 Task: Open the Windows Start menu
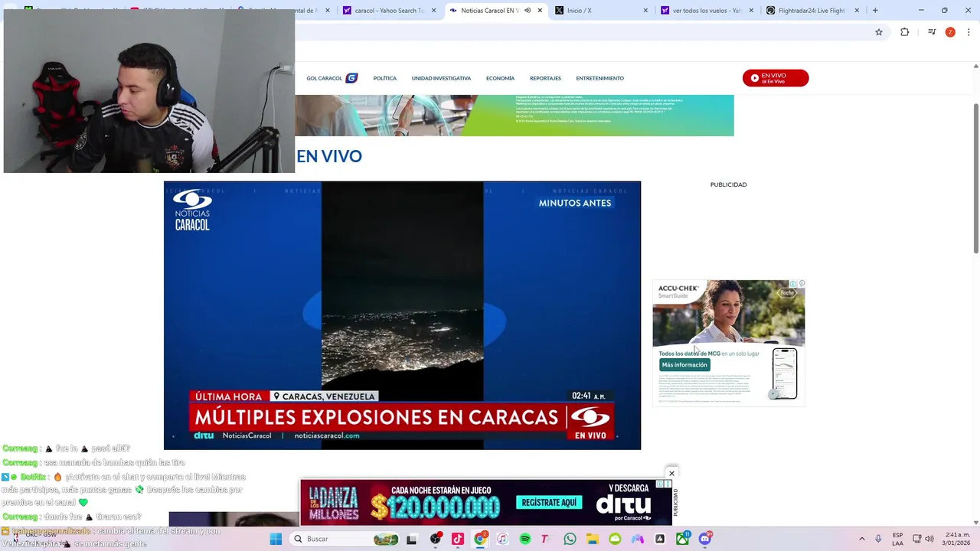[x=276, y=539]
